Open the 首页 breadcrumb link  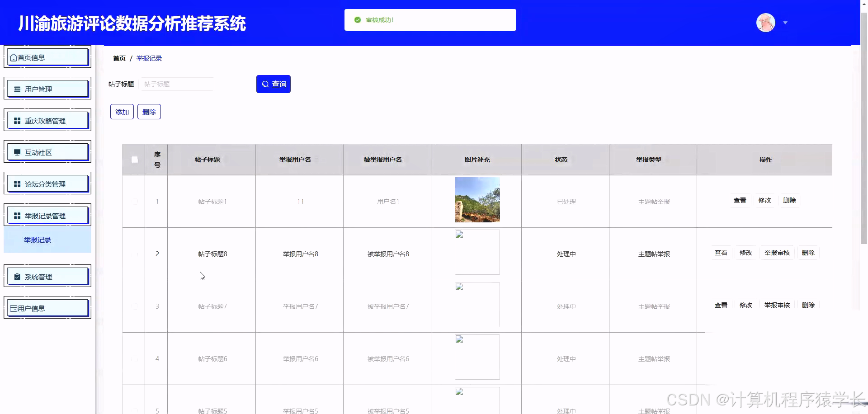[x=119, y=58]
